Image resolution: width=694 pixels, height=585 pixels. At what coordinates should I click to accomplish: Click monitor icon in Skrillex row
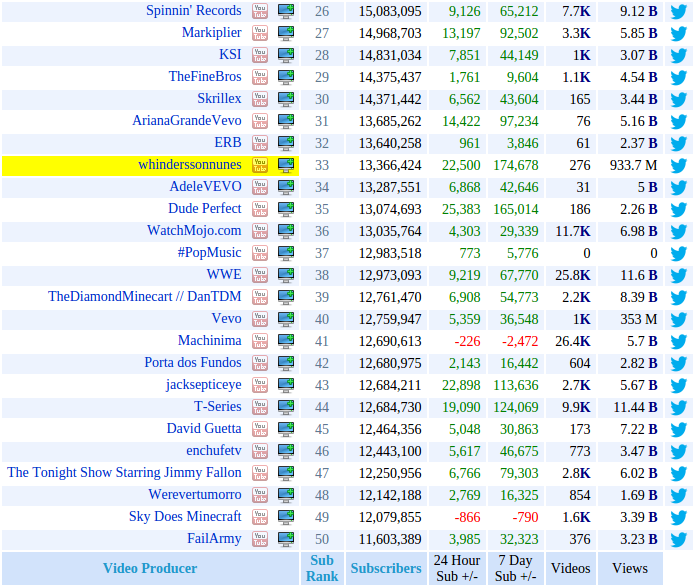(286, 99)
